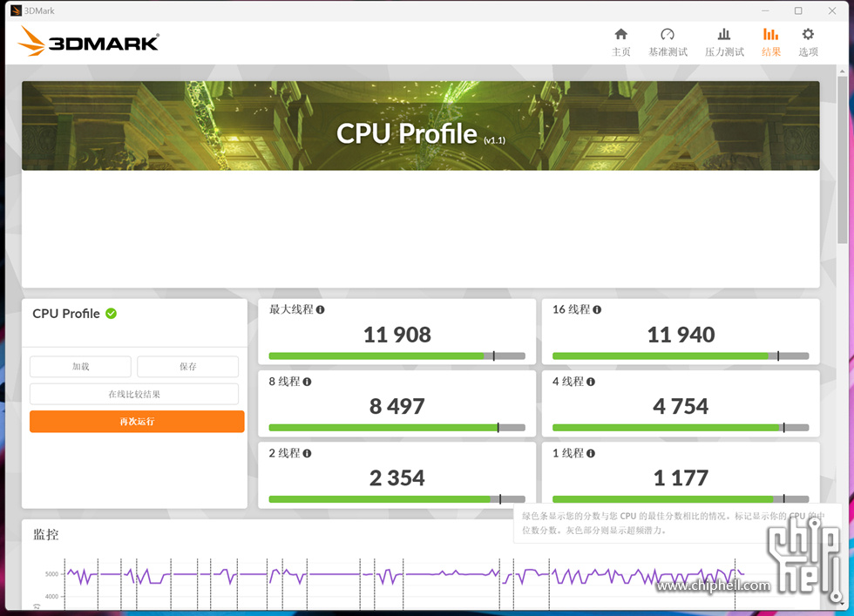Screen dimensions: 854x616
Task: Open the stress test tab (压力测试)
Action: (x=724, y=43)
